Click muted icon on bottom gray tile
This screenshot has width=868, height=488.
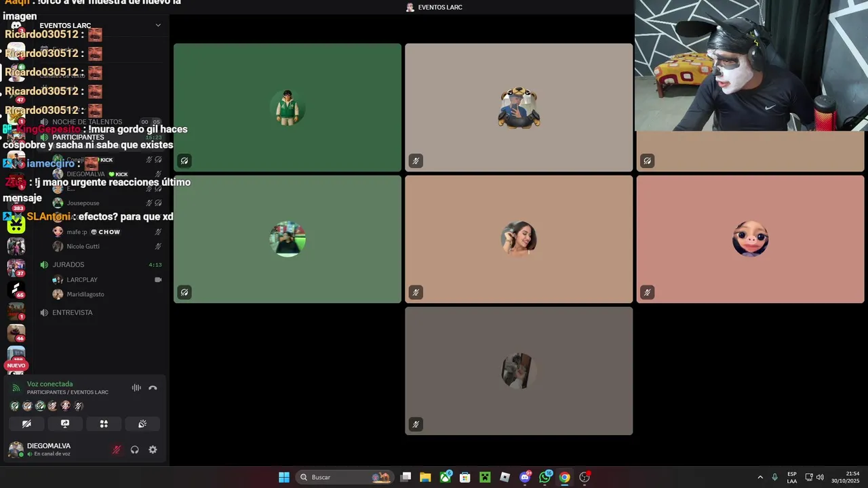[x=416, y=424]
